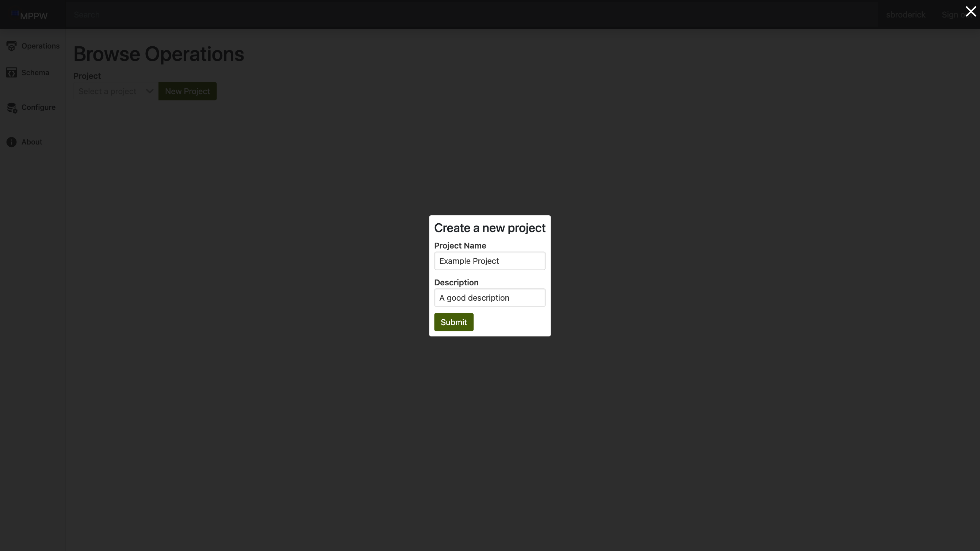980x551 pixels.
Task: Click the Project label above dropdown
Action: point(87,76)
